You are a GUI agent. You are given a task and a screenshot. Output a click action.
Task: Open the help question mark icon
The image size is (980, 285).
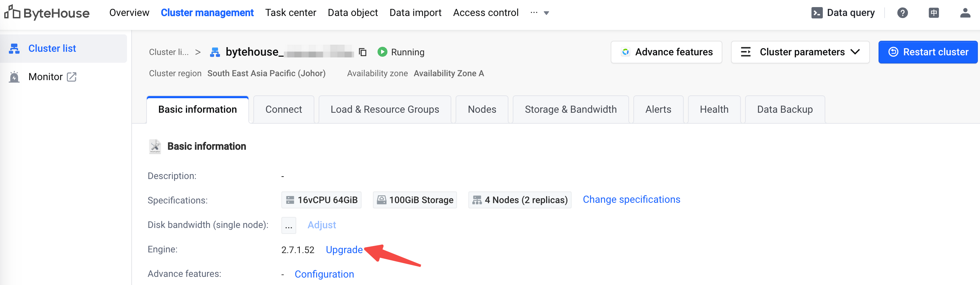point(902,13)
